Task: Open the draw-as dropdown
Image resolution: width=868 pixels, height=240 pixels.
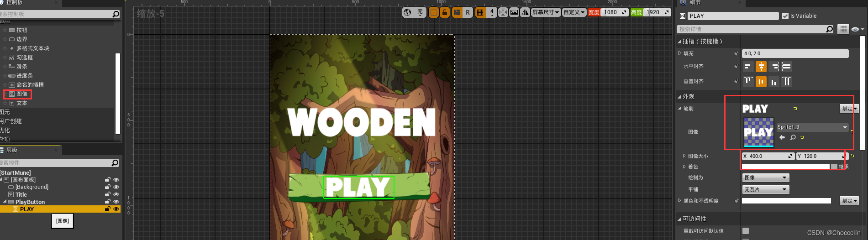Action: pos(766,178)
